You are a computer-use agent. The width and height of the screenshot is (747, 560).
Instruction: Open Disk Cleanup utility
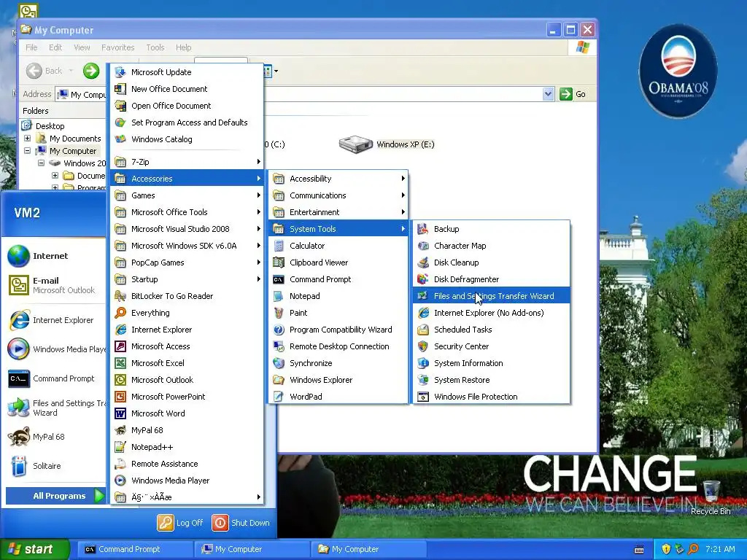491,262
